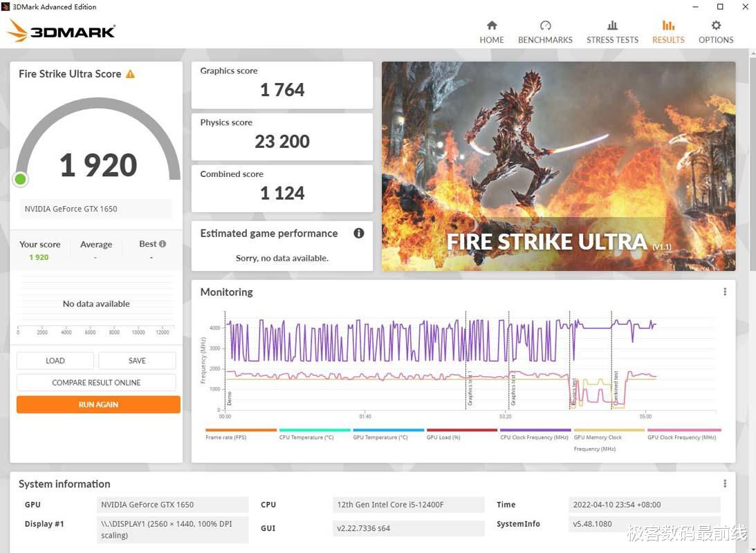Click the Fire Strike Ultra artwork image

pyautogui.click(x=558, y=166)
